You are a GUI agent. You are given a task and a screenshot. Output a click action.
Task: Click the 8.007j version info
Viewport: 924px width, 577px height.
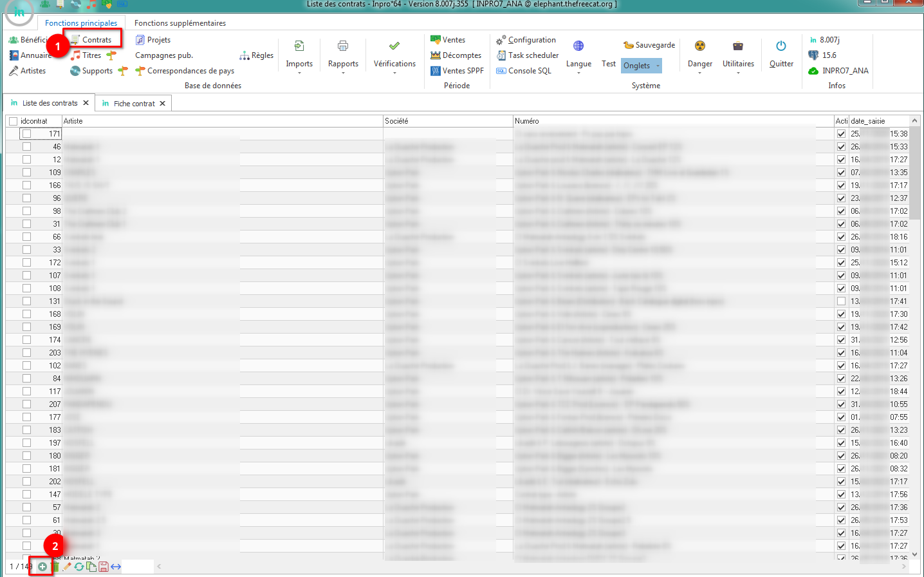[824, 40]
